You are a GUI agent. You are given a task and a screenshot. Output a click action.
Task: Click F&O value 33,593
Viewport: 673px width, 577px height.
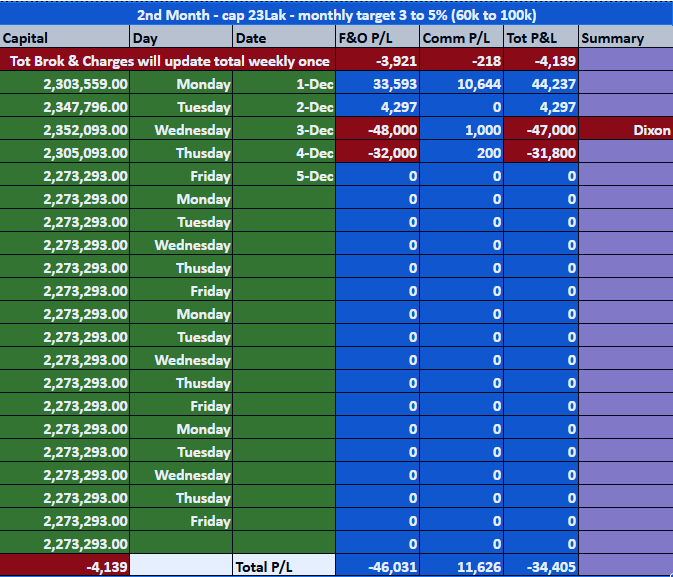tap(377, 83)
